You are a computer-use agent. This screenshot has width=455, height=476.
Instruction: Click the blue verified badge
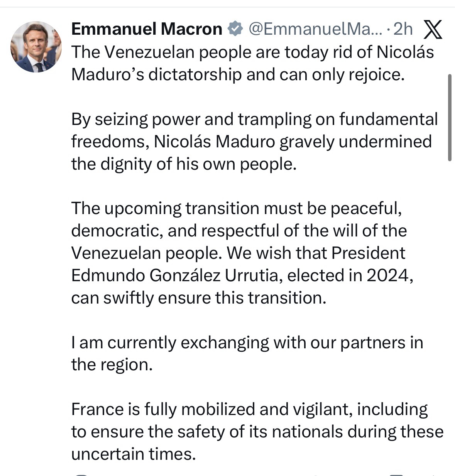point(235,29)
